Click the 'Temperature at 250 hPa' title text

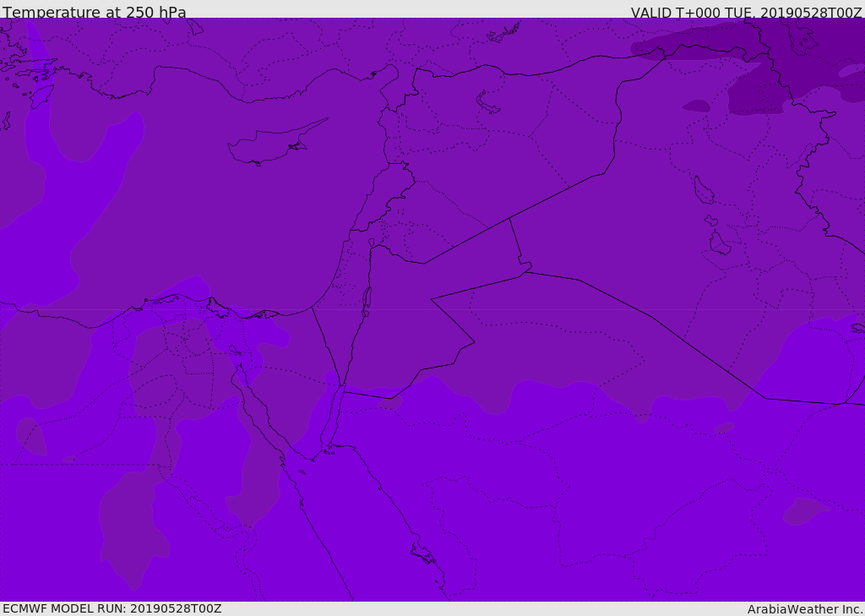[x=95, y=12]
